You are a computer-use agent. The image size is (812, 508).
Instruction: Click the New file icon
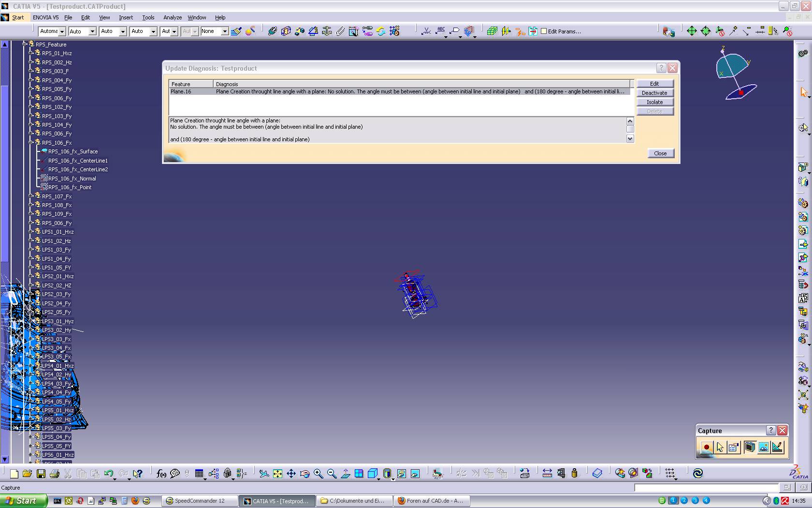point(14,474)
